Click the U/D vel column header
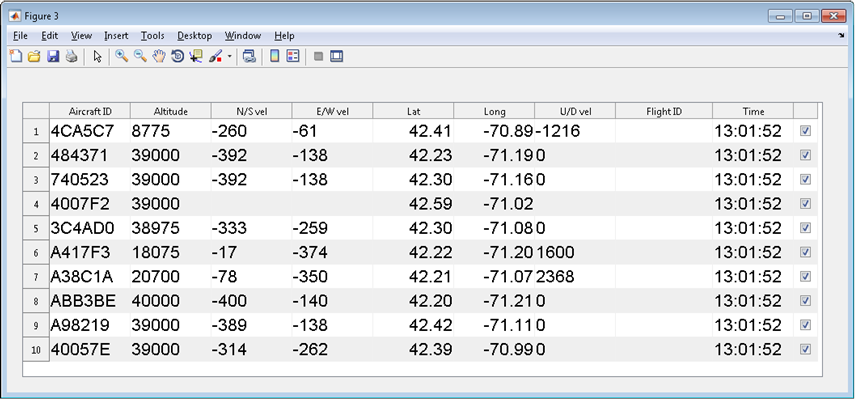The image size is (855, 399). pos(575,111)
